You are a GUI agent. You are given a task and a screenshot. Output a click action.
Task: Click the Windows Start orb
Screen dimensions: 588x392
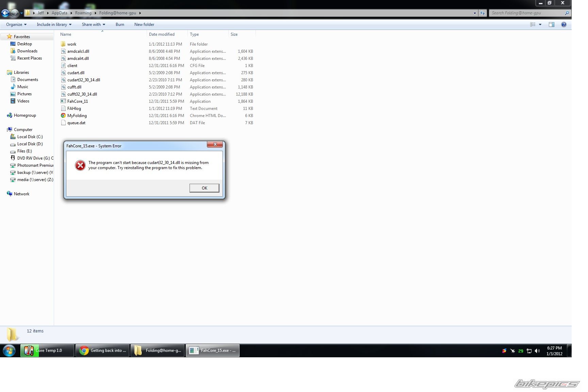click(x=9, y=350)
